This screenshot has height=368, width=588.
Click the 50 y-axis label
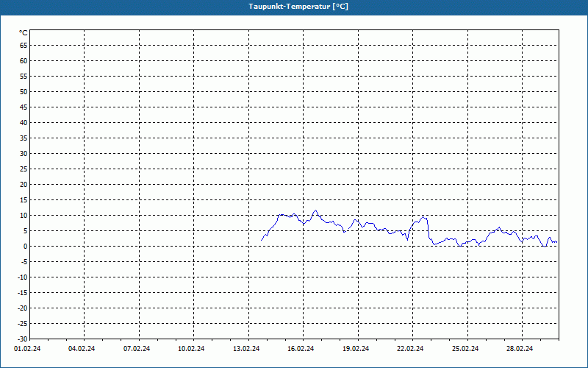coord(24,91)
